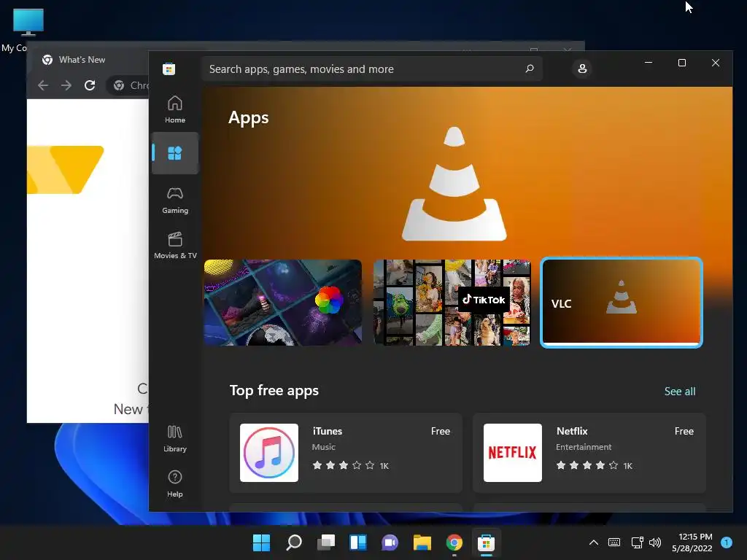Open the Windows Start menu

coord(261,542)
